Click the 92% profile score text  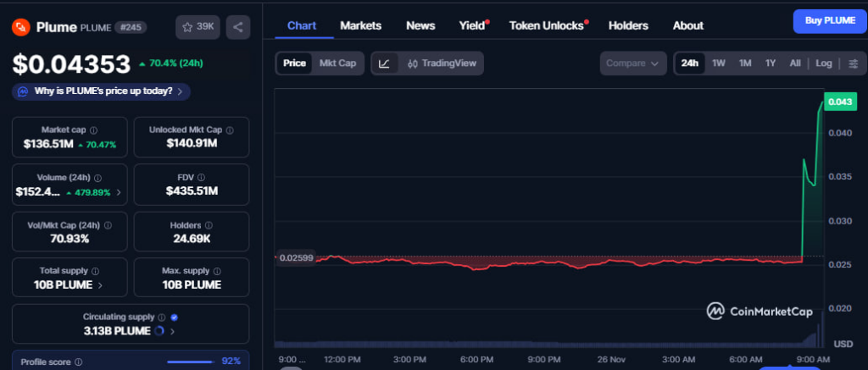(x=231, y=362)
